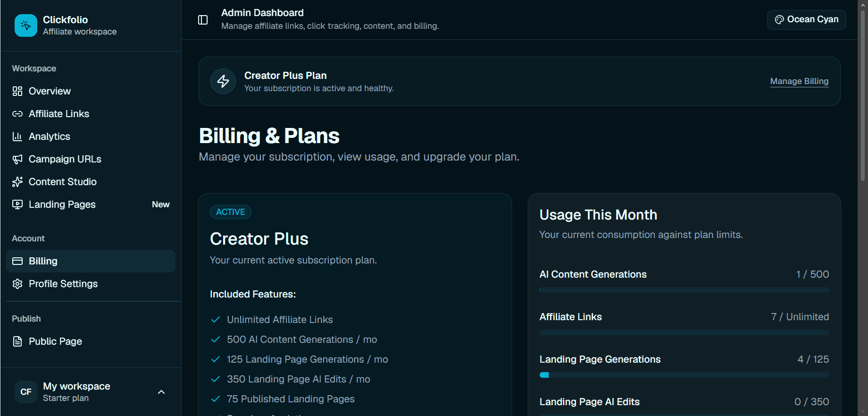
Task: Click checkmark beside 125 Landing Page Generations
Action: [x=216, y=359]
